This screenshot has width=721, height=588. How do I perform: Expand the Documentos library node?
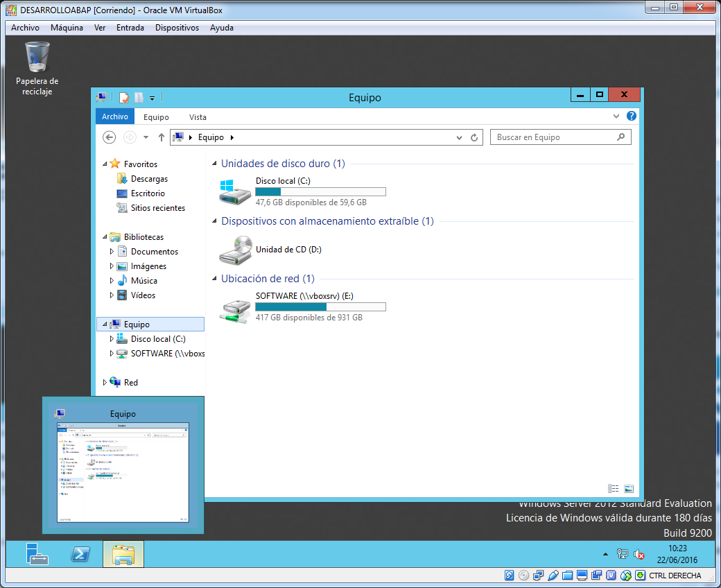tap(112, 252)
